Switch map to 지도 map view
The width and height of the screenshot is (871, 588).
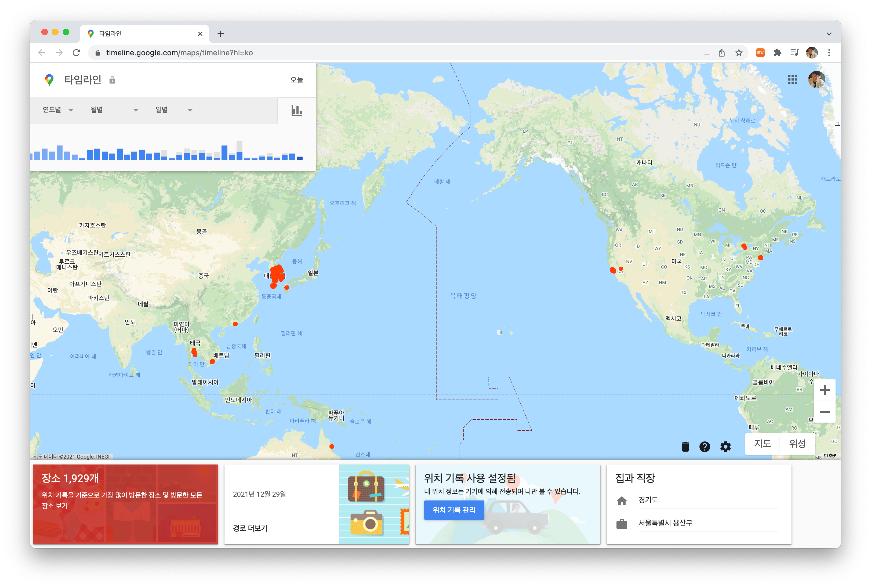[762, 444]
